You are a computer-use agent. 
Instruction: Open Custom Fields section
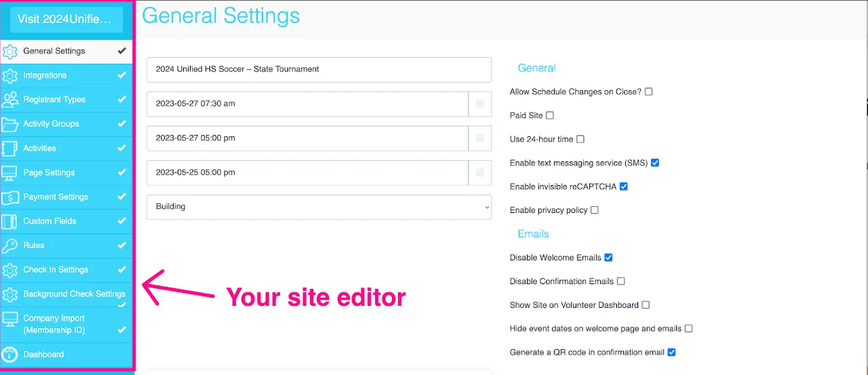[x=66, y=222]
